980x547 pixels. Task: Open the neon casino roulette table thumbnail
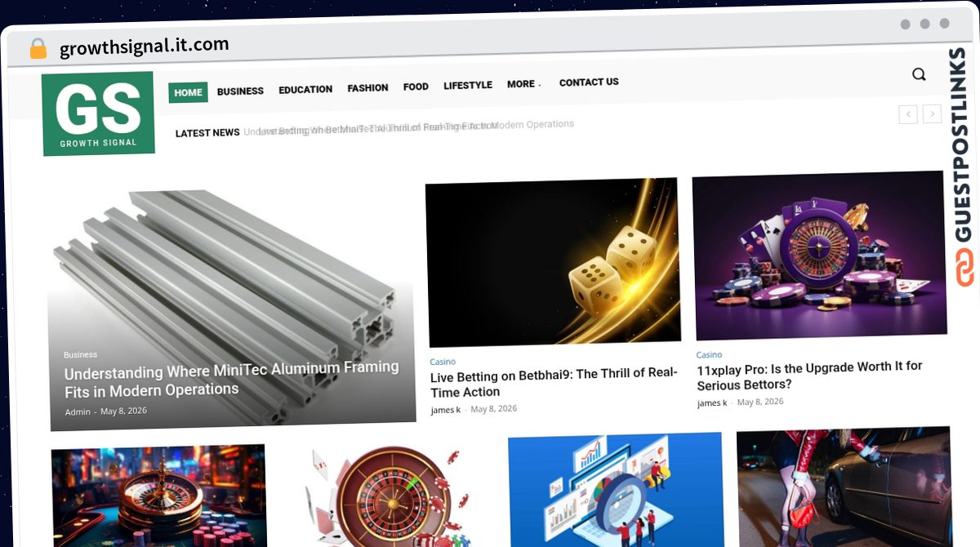pos(159,496)
